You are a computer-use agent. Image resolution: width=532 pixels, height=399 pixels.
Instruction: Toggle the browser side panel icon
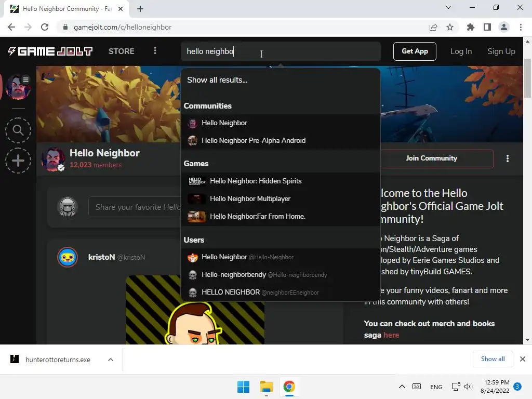pos(487,27)
